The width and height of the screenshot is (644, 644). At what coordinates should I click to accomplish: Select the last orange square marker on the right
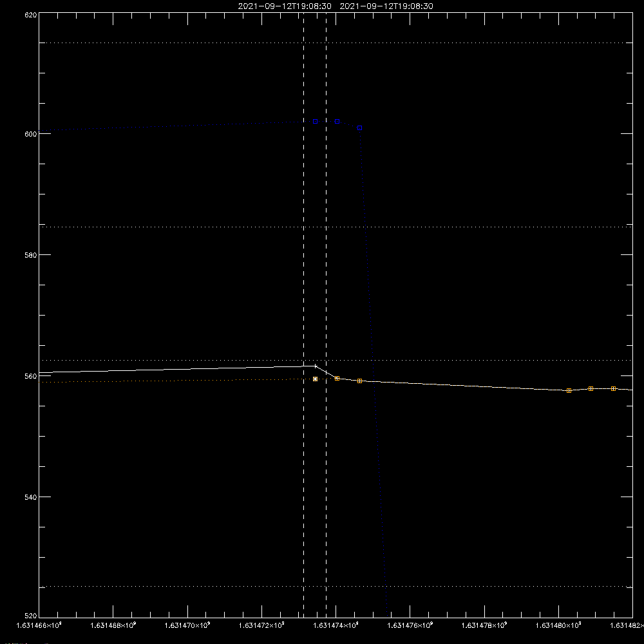pyautogui.click(x=613, y=388)
